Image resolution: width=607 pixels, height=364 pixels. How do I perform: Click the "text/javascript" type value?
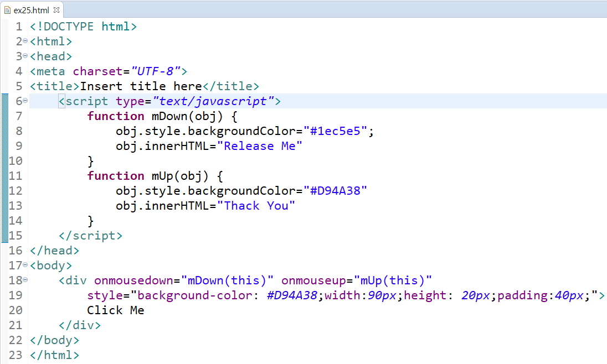213,101
